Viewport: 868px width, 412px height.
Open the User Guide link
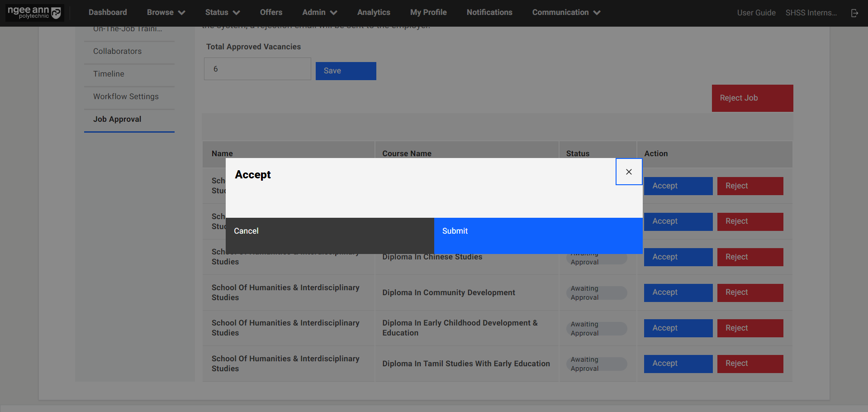pos(756,13)
